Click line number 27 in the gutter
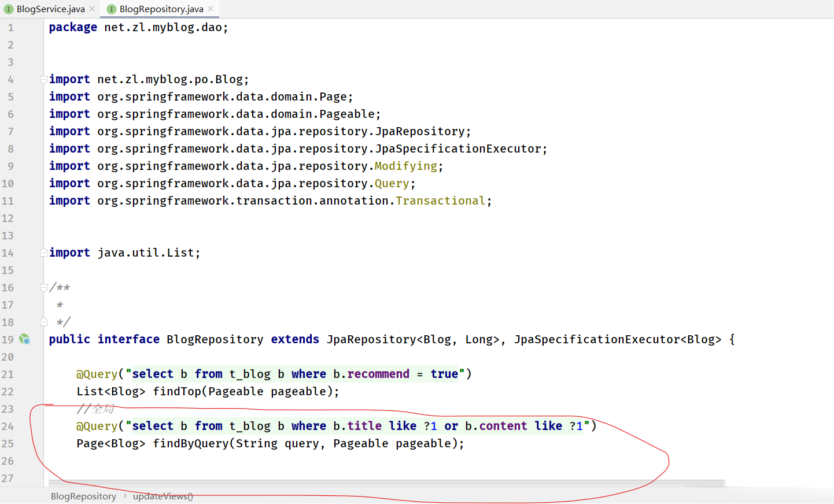834x504 pixels. pyautogui.click(x=8, y=478)
